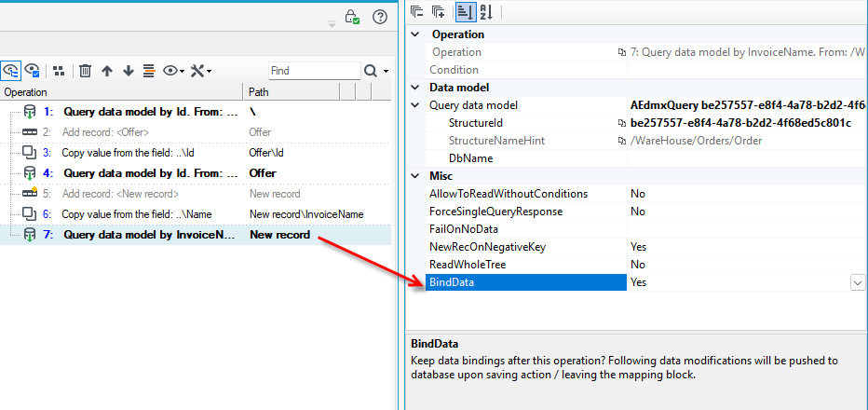Click the database icon of operation 4

click(30, 173)
